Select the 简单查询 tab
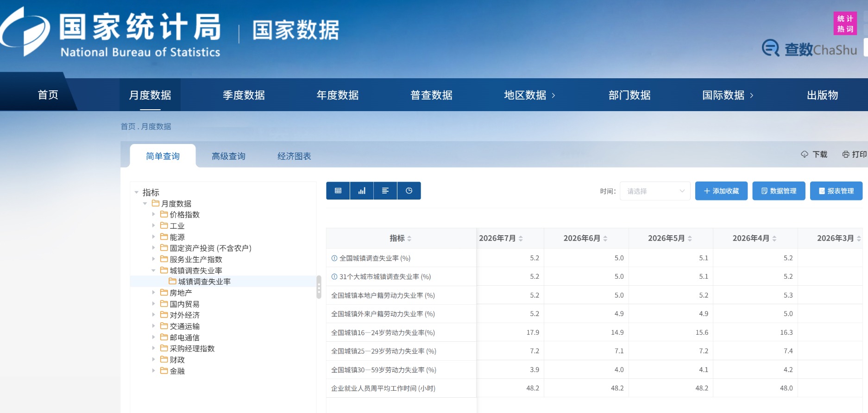Screen dimensions: 868x413 [x=163, y=156]
